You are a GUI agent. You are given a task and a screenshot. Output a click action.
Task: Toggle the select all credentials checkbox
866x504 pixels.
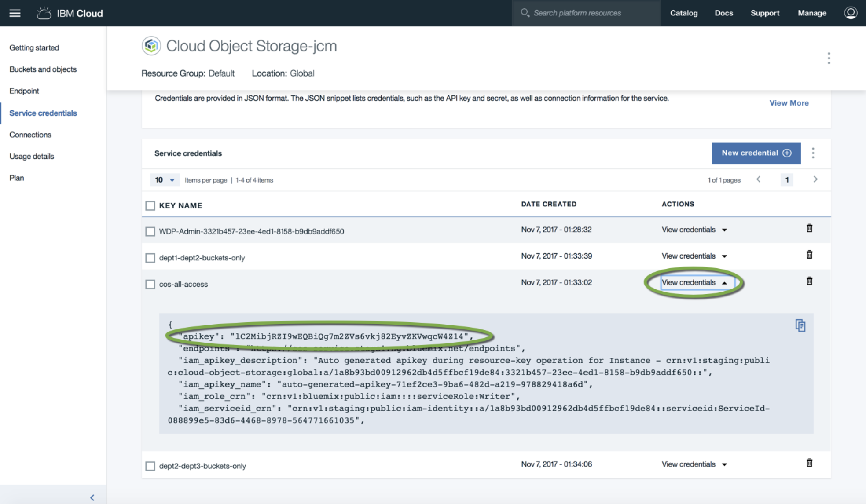click(x=150, y=205)
